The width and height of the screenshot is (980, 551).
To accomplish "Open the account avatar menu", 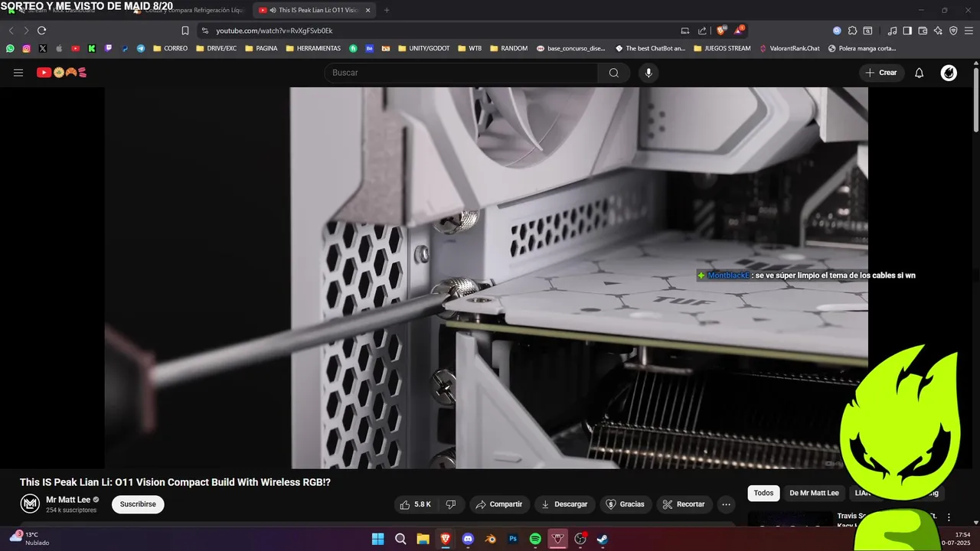I will coord(949,73).
